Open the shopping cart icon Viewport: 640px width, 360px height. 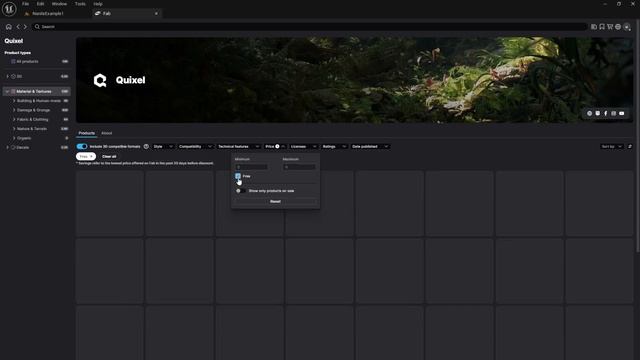[x=610, y=27]
